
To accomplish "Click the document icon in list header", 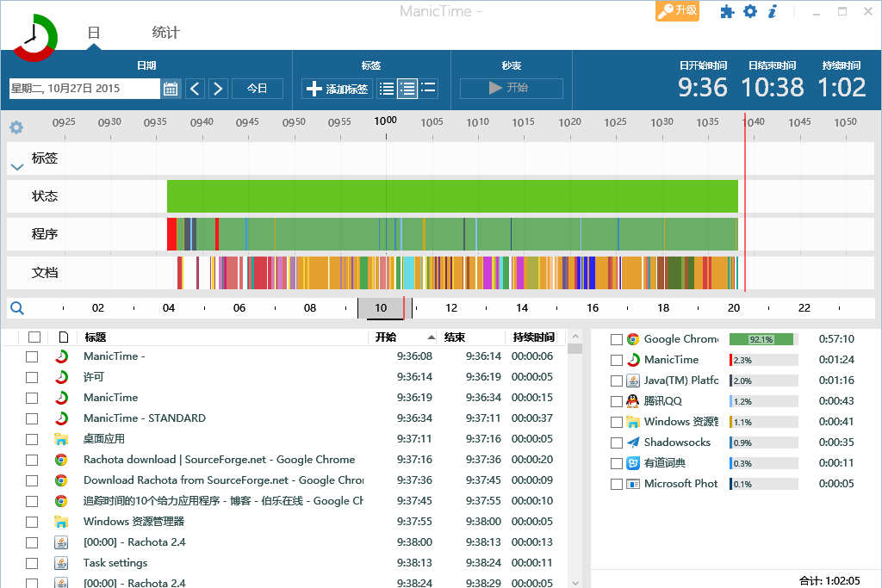I will click(x=64, y=337).
